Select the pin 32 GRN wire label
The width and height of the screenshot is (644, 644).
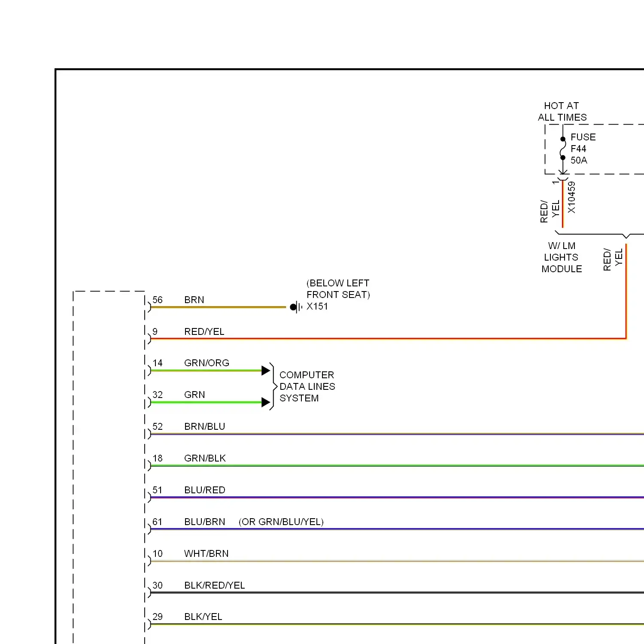click(194, 395)
